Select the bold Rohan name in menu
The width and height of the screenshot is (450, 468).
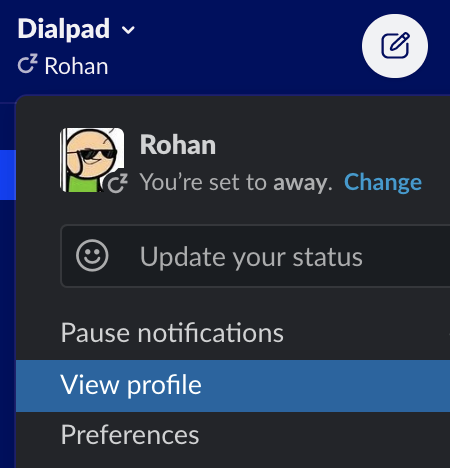tap(178, 145)
